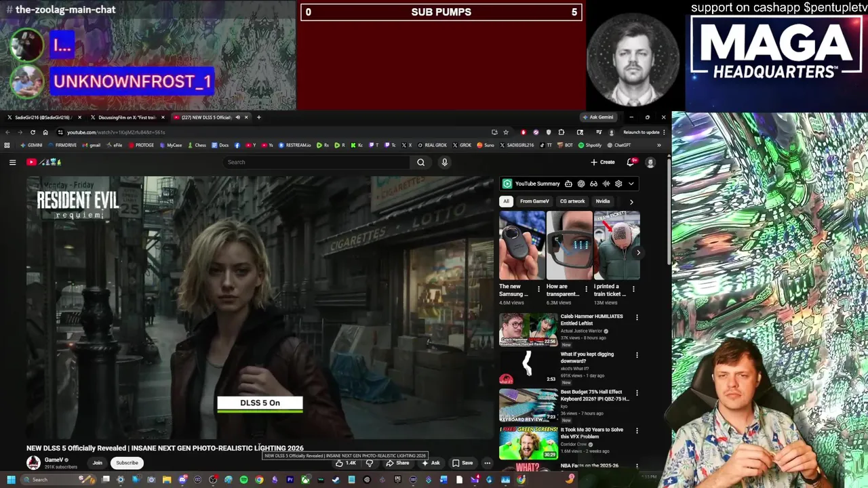Viewport: 868px width, 488px height.
Task: Click the Ask button below the video
Action: click(431, 463)
